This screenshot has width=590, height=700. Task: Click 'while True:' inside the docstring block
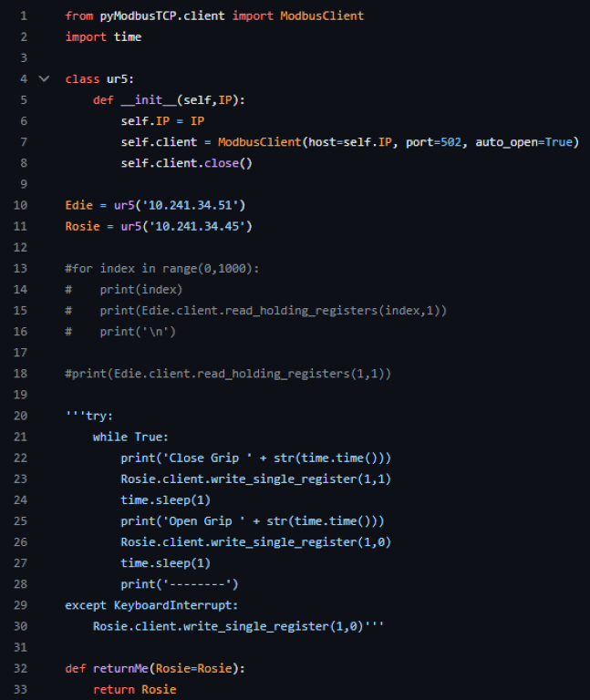click(130, 437)
